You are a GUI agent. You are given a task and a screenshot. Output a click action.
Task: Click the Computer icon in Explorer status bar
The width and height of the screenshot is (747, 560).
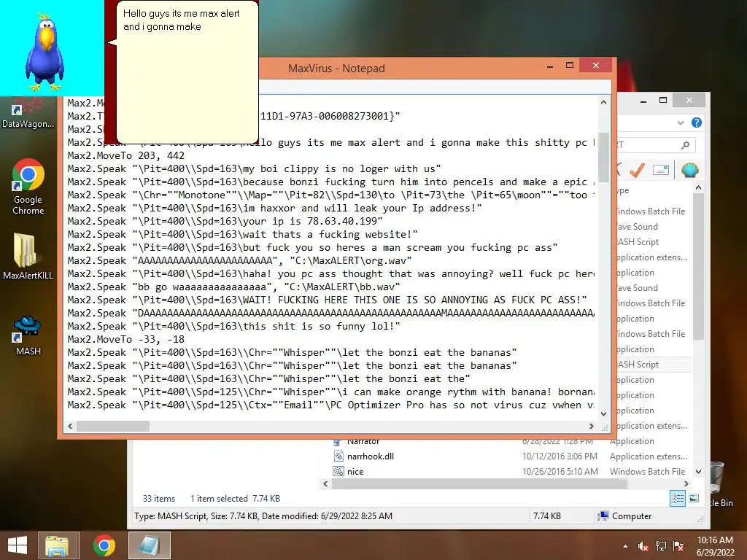[603, 516]
